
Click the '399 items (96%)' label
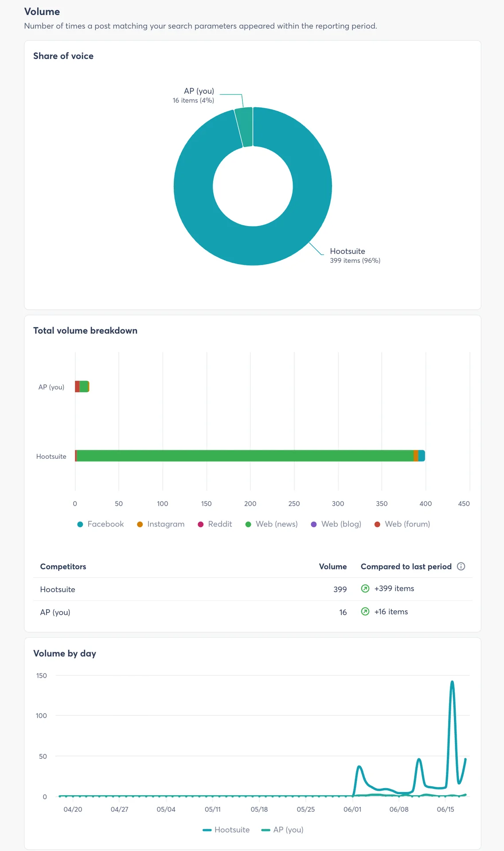pyautogui.click(x=355, y=261)
